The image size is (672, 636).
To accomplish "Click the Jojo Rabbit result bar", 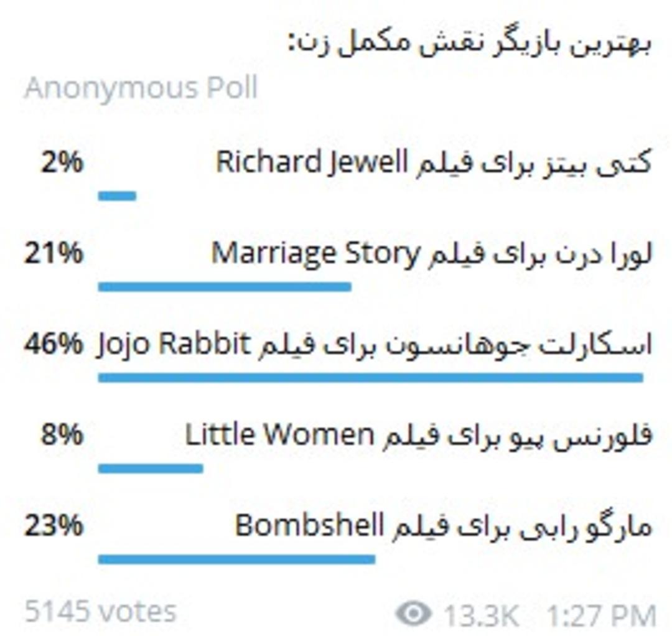I will click(x=371, y=378).
